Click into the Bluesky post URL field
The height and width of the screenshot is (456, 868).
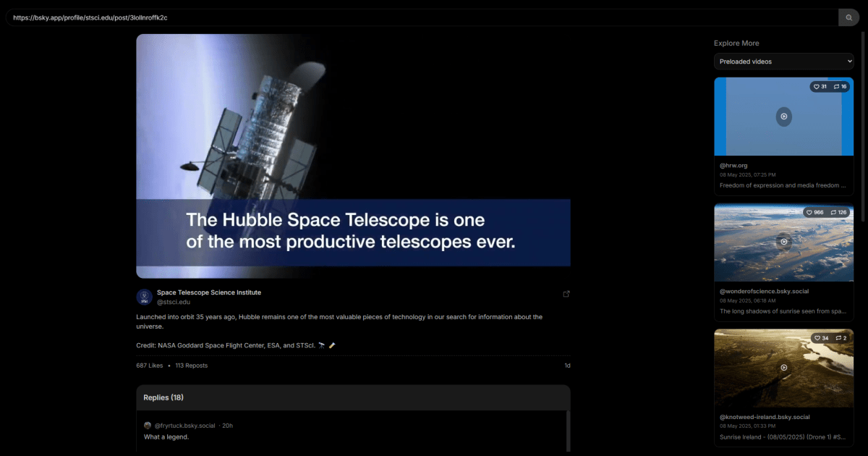tap(420, 17)
